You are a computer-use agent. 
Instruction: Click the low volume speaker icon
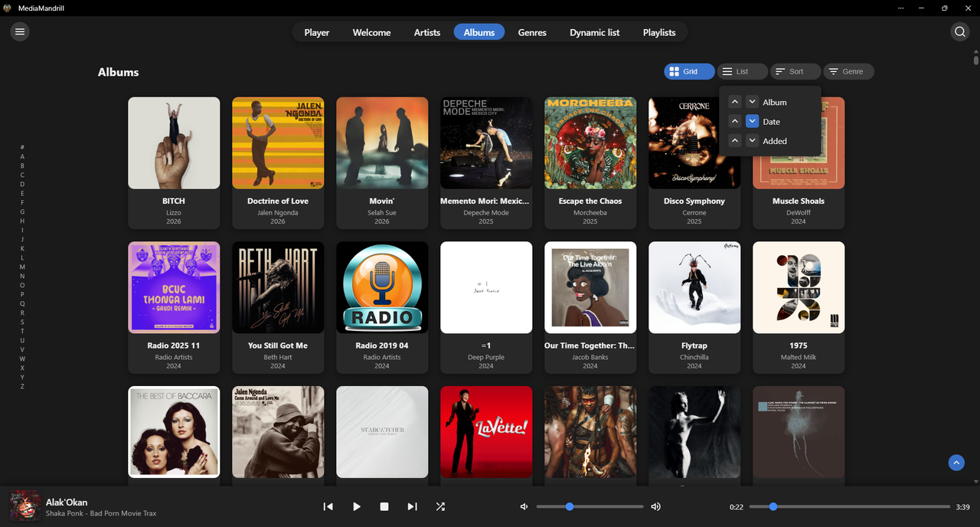click(x=524, y=506)
